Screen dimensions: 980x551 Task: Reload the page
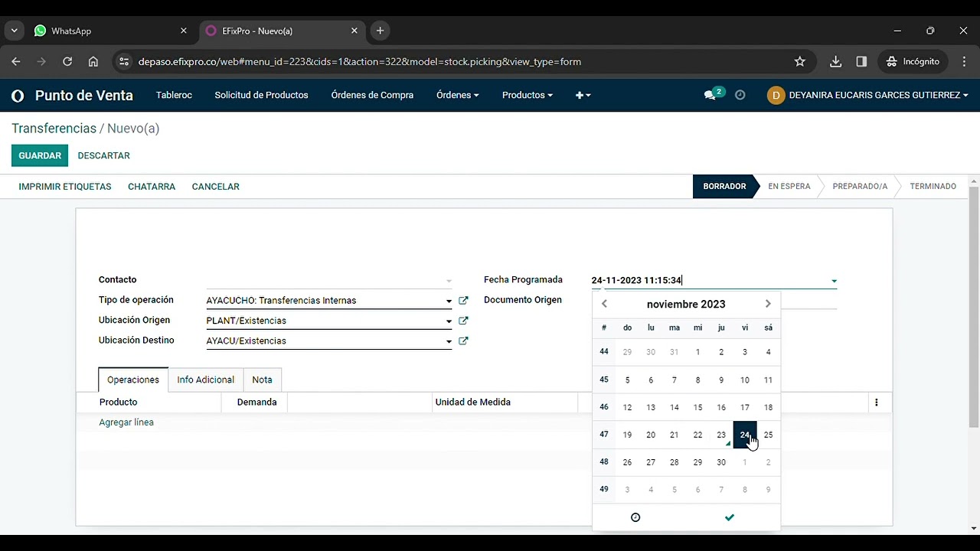67,61
